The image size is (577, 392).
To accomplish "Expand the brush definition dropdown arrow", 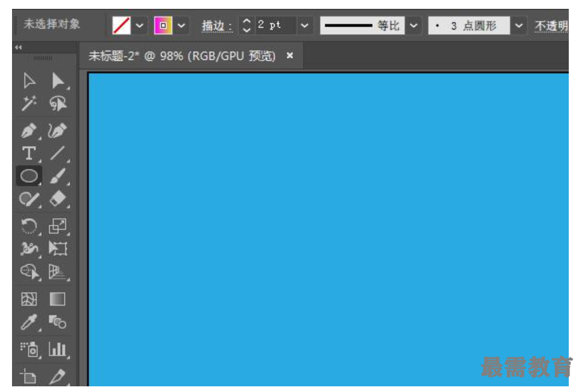I will (519, 26).
